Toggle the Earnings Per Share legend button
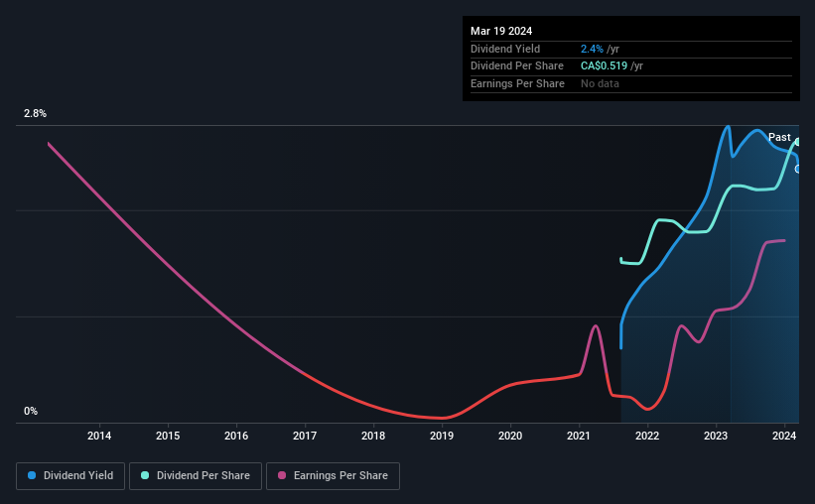The width and height of the screenshot is (815, 504). [x=333, y=476]
